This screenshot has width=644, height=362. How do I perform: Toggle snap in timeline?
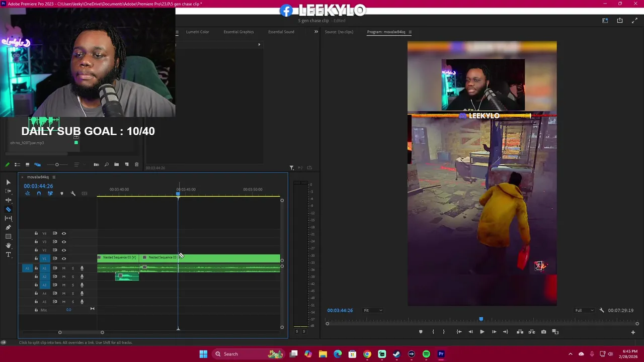click(39, 194)
